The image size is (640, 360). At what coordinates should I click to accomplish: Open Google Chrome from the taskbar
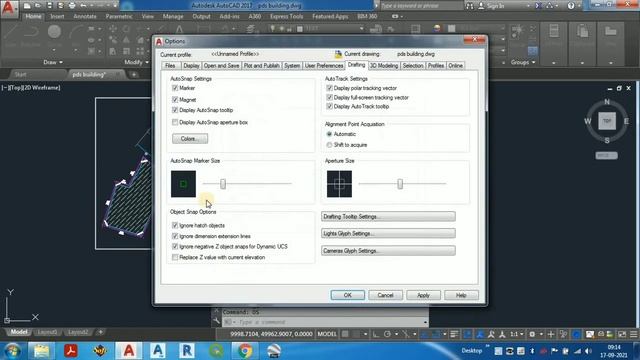(x=245, y=351)
